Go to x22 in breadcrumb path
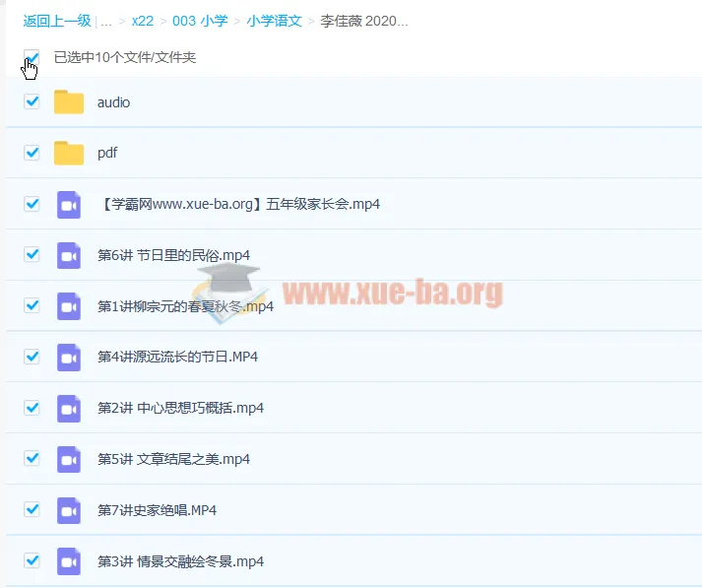The width and height of the screenshot is (702, 588). (143, 21)
